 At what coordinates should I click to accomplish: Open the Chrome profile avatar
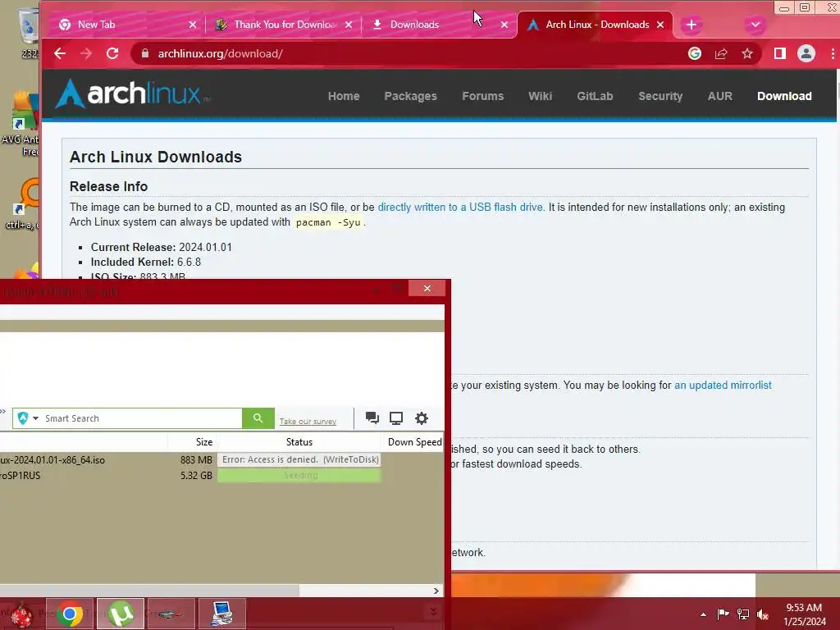(806, 53)
